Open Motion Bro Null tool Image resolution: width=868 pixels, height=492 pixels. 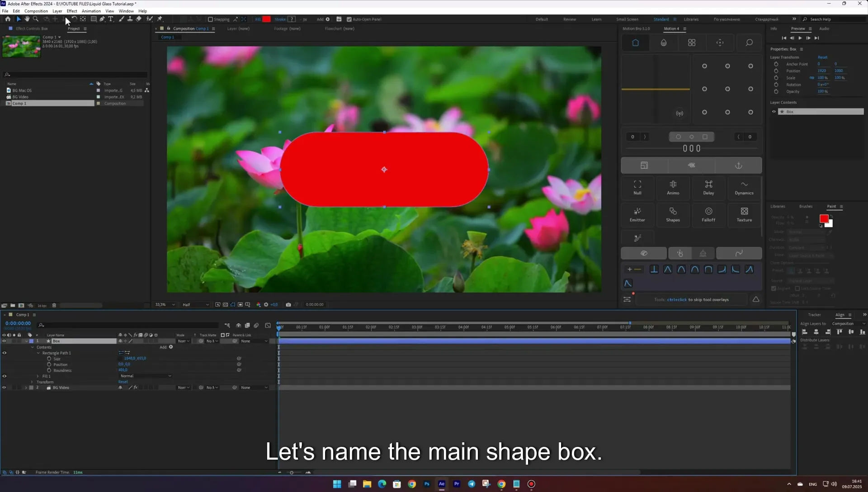tap(637, 187)
